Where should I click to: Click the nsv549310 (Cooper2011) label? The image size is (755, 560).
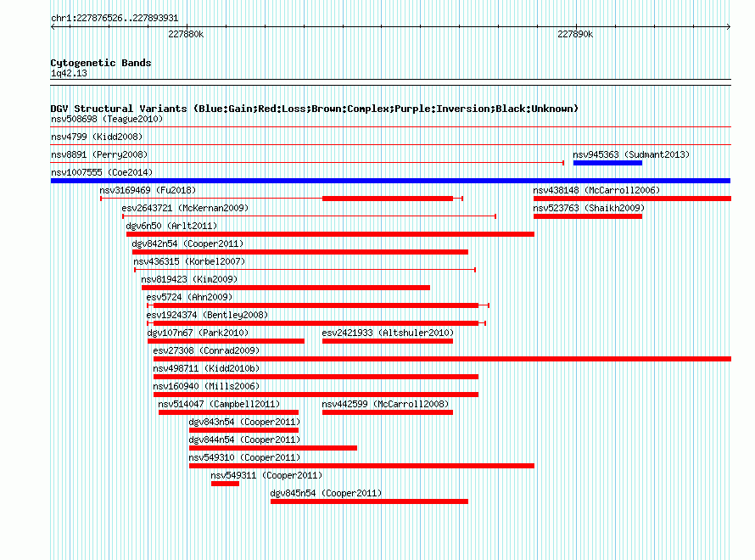pos(244,457)
